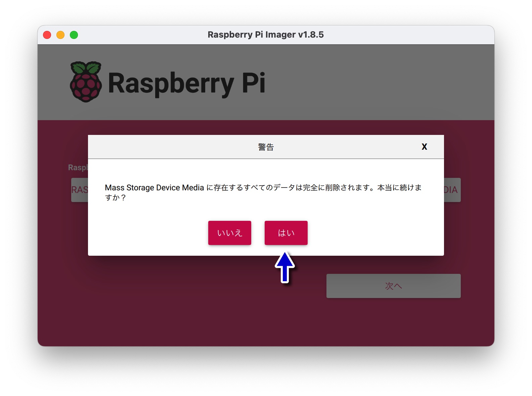Click the partially hidden RAS device button
The image size is (532, 396).
coord(80,190)
